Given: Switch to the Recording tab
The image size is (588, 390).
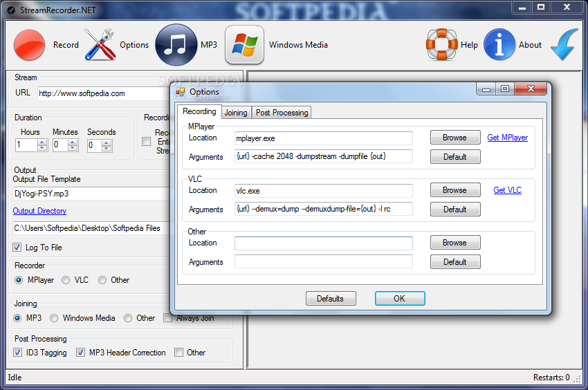Looking at the screenshot, I should pyautogui.click(x=199, y=111).
